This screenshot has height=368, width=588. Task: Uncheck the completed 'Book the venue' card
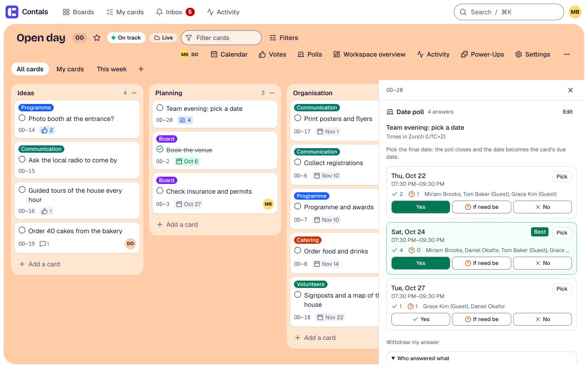click(x=160, y=149)
